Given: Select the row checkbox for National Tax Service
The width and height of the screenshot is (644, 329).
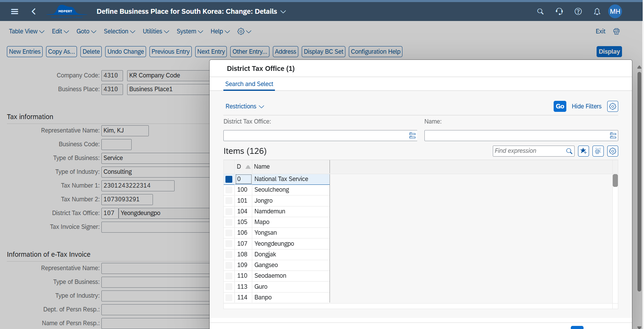Looking at the screenshot, I should tap(229, 179).
